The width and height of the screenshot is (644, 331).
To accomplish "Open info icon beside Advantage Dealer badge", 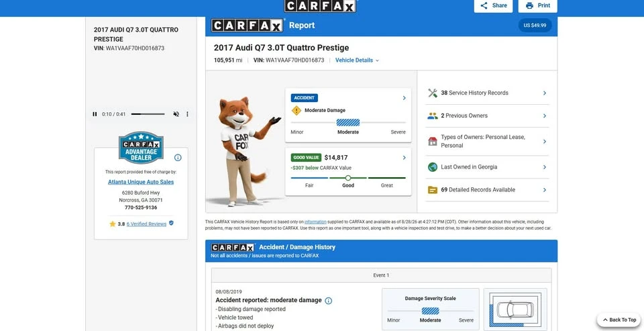I will [x=178, y=158].
